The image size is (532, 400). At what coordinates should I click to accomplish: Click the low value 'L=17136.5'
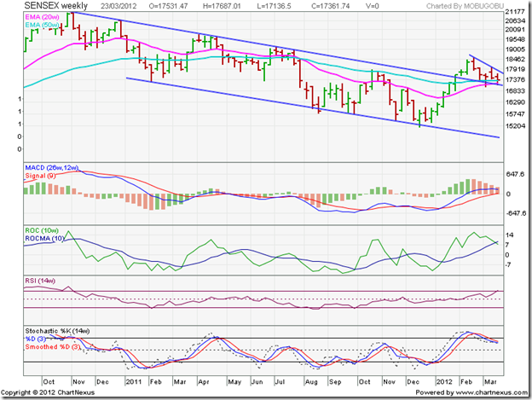(x=274, y=6)
